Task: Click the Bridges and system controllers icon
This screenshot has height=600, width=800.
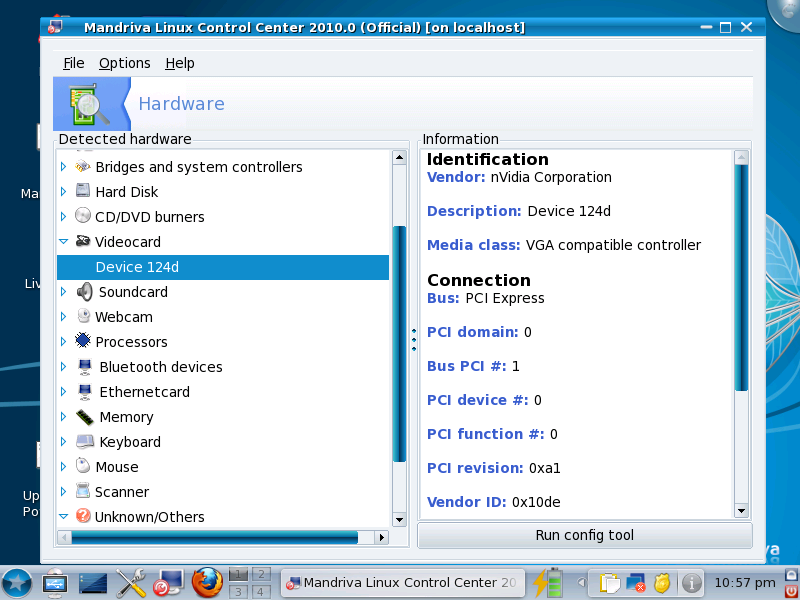Action: coord(83,166)
